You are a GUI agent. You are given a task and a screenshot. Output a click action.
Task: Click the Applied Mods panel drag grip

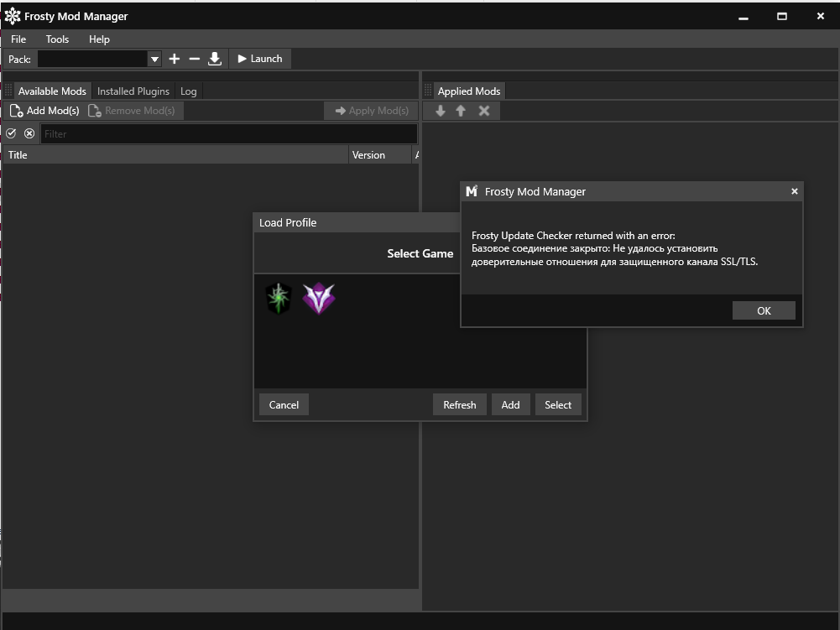click(428, 91)
